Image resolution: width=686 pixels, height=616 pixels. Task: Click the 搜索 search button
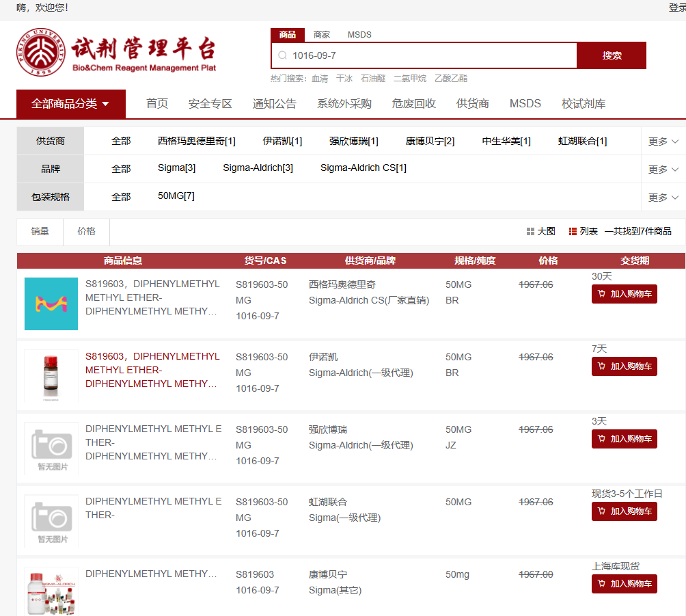click(612, 55)
